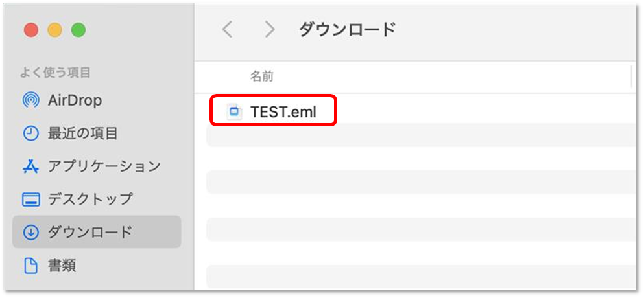
Task: Click the Recents clock icon
Action: coord(30,133)
